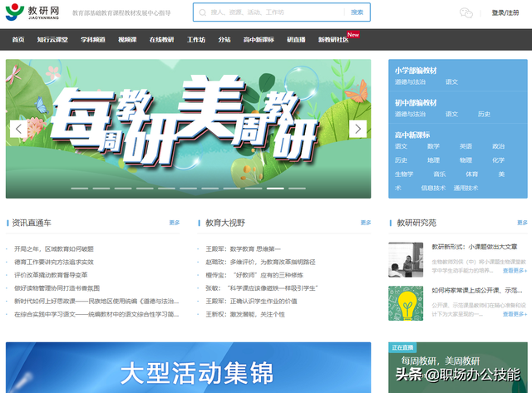Select the highlighted banner slide indicator
Screen dimensions: 532x393
pyautogui.click(x=275, y=189)
